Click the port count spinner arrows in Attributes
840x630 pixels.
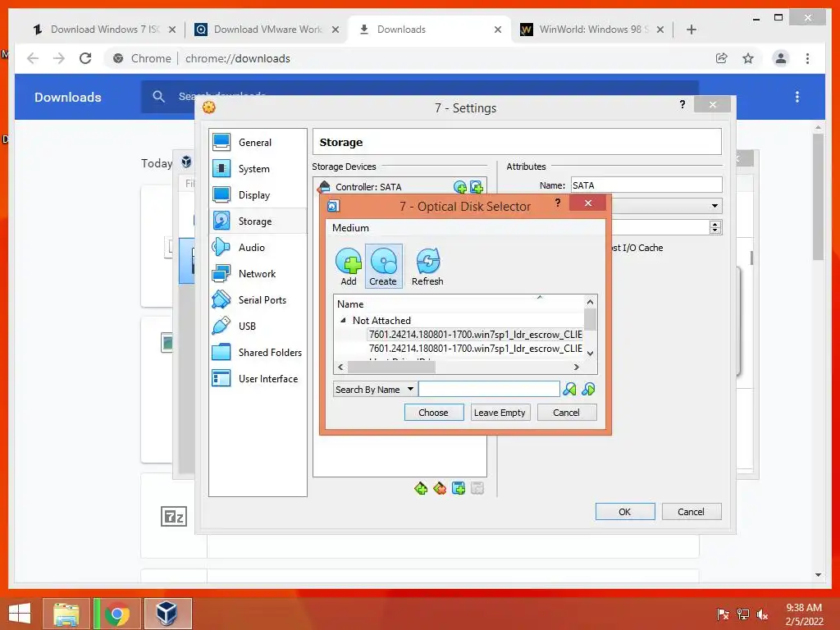[715, 227]
